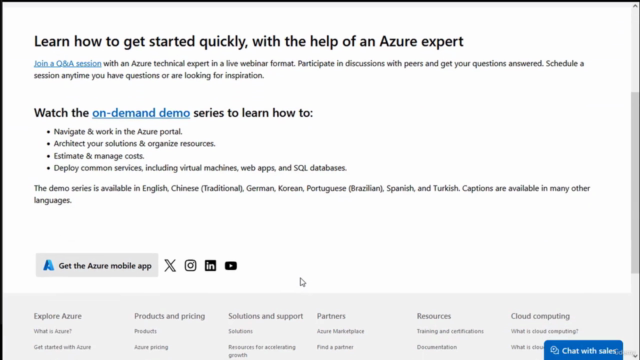Click the Cloud computing footer heading
640x360 pixels.
[x=540, y=316]
